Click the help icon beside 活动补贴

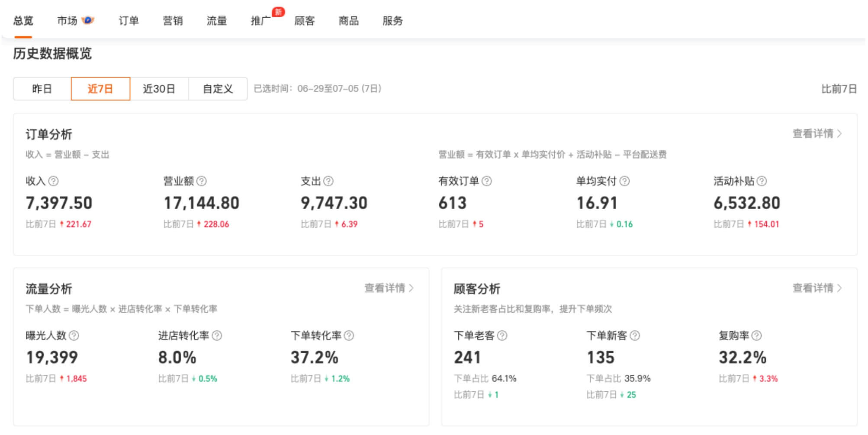click(762, 181)
